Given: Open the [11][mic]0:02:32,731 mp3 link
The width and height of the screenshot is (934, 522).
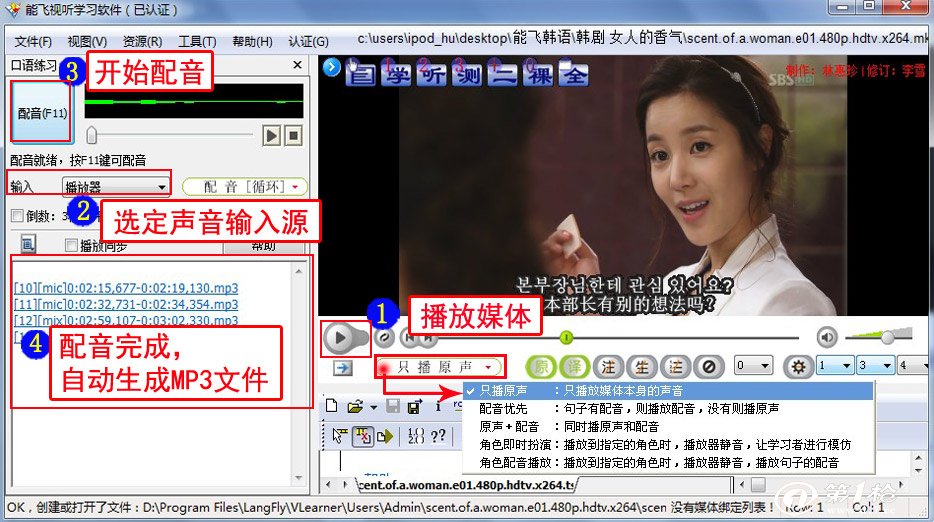Looking at the screenshot, I should [x=126, y=304].
